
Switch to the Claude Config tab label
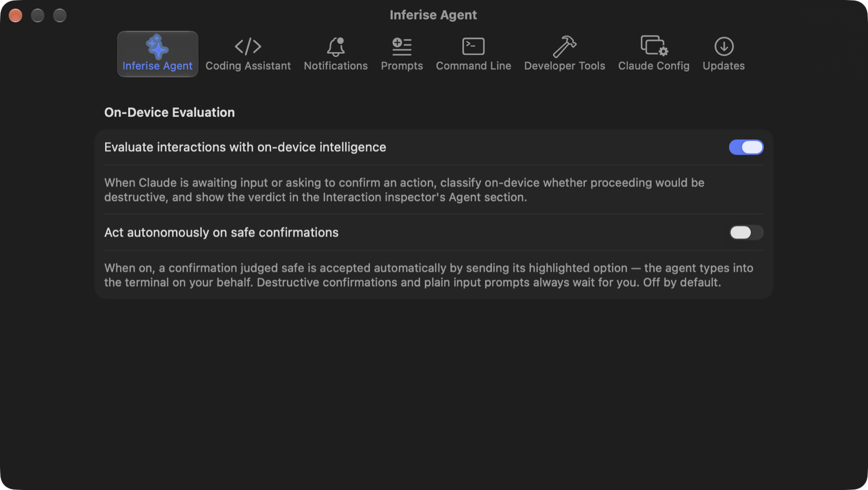click(x=654, y=66)
